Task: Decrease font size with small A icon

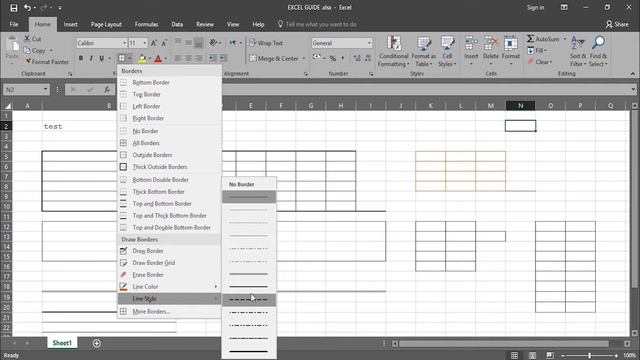Action: (x=164, y=43)
